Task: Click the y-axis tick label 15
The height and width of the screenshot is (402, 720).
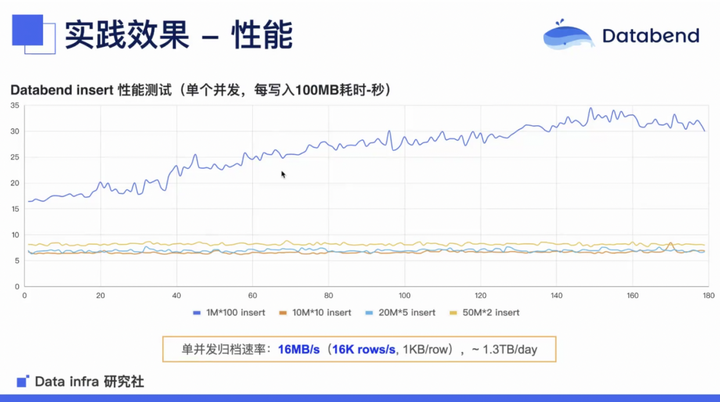Action: (x=15, y=209)
